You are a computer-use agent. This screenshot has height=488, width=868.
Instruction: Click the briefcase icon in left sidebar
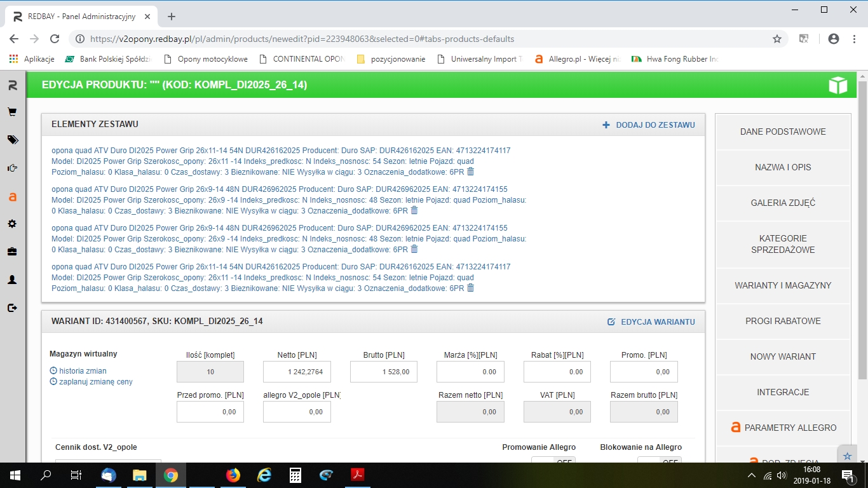12,252
